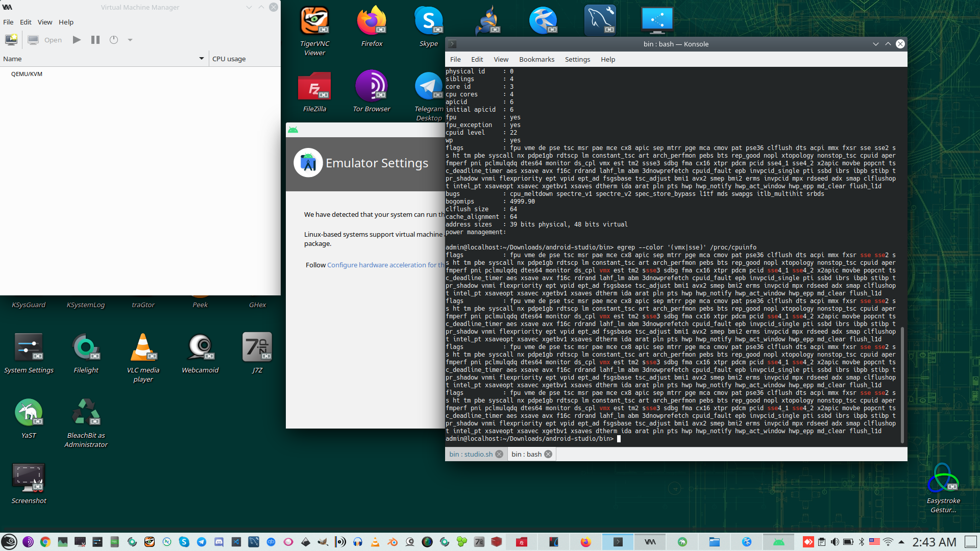Open the Settings menu in Konsole
The width and height of the screenshot is (980, 551).
coord(577,59)
